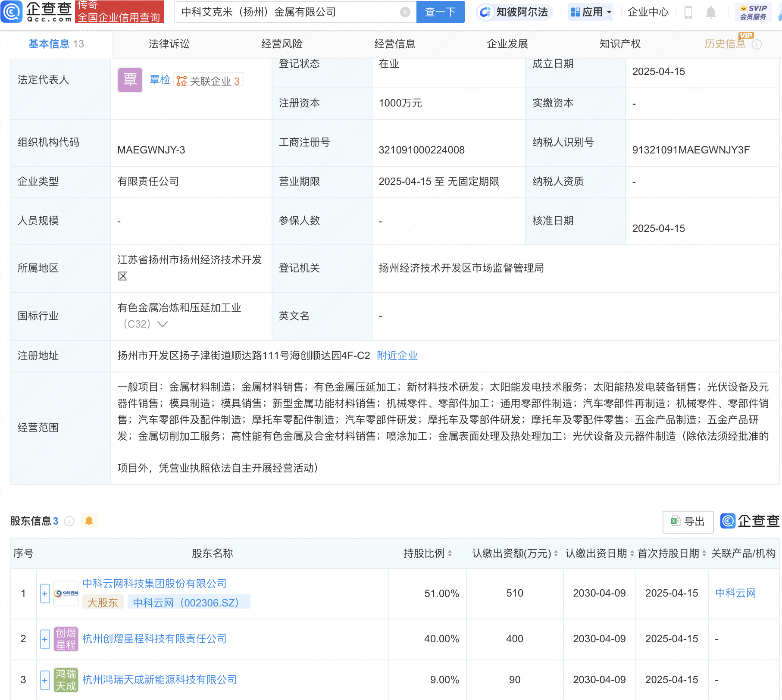This screenshot has height=700, width=782.
Task: Expand 杭州创熠星程 shareholder row
Action: [x=45, y=639]
